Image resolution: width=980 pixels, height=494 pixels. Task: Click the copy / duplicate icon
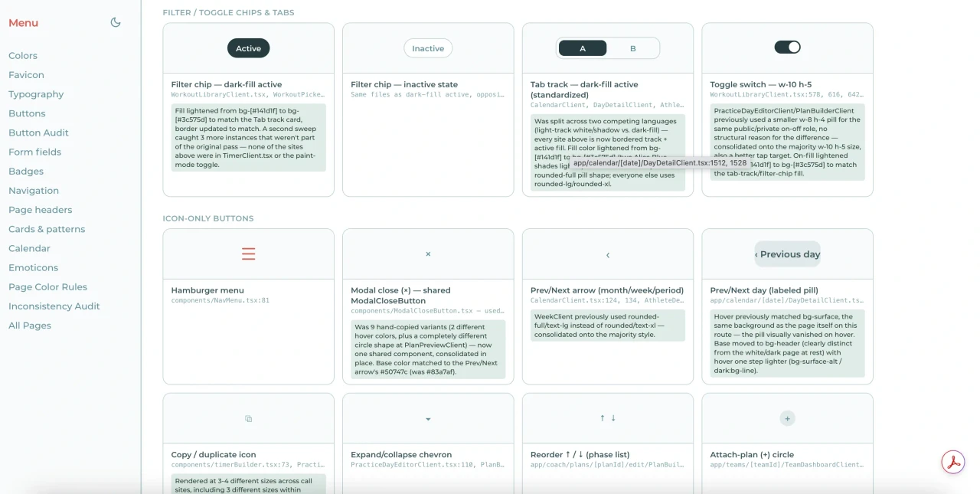pos(248,418)
